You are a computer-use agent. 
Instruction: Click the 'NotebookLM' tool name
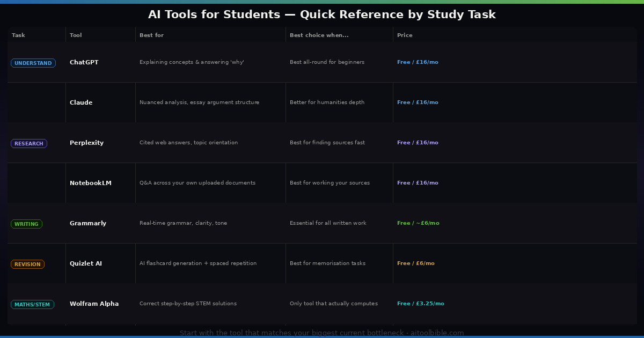pos(91,183)
